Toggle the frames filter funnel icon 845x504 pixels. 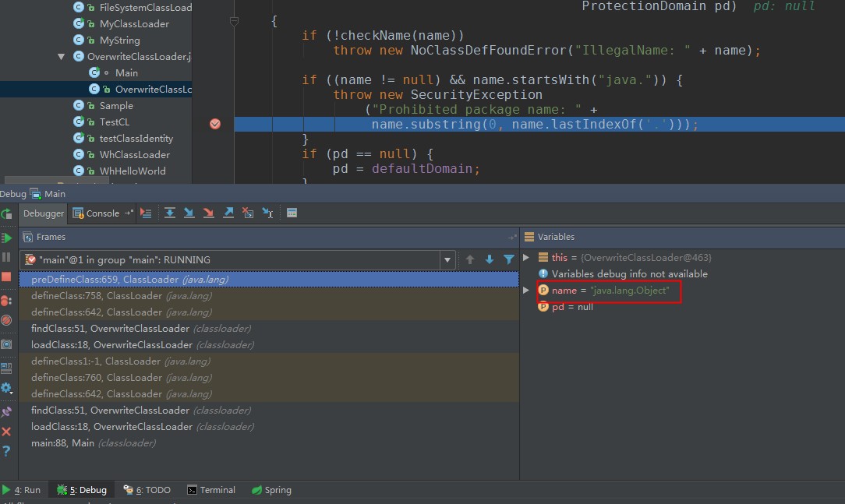click(x=509, y=260)
